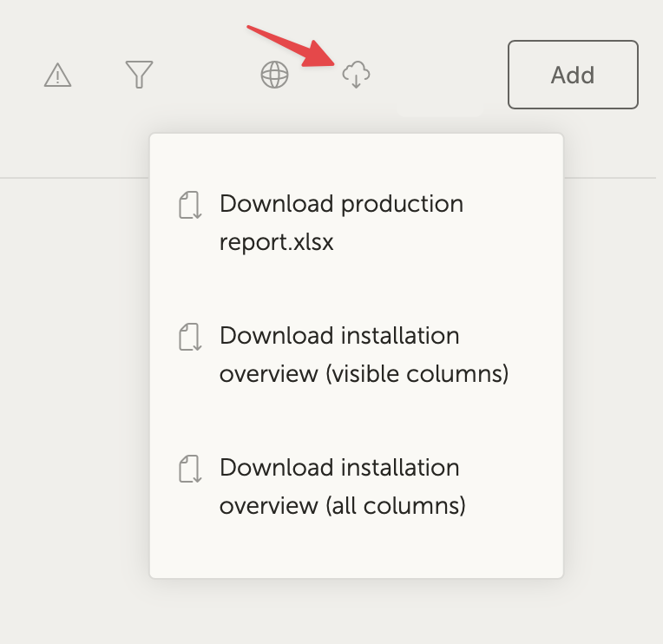Add a new item with Add

pos(573,75)
